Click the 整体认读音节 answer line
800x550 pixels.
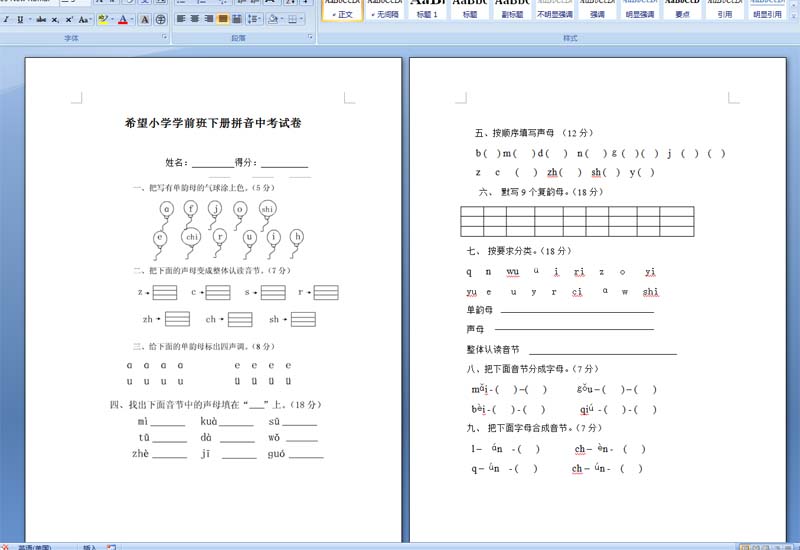pyautogui.click(x=603, y=351)
